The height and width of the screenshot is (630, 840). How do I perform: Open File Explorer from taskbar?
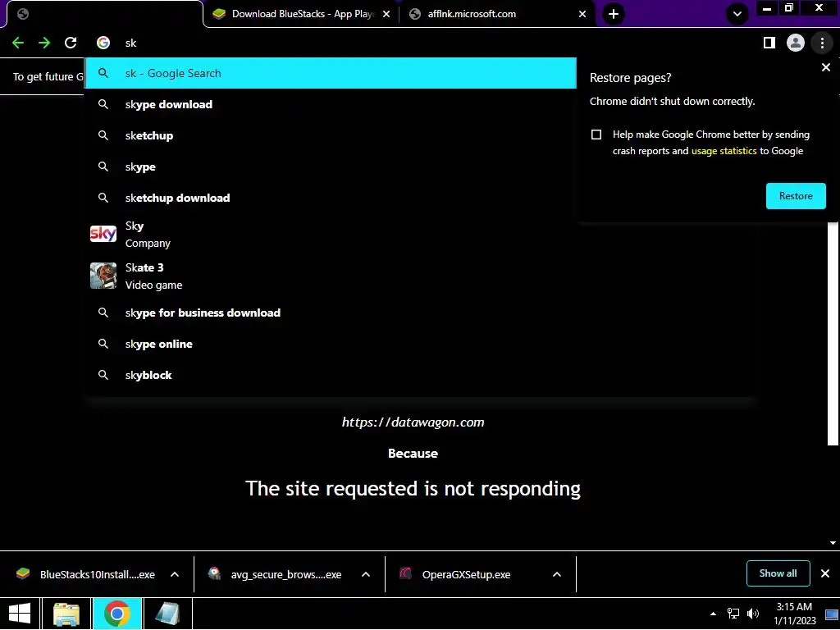coord(66,614)
